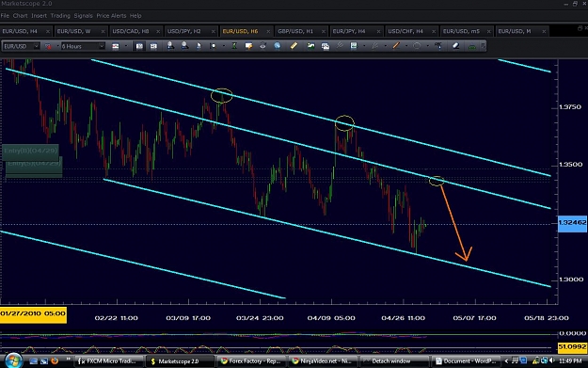Switch to Detach window taskbar button

(393, 361)
